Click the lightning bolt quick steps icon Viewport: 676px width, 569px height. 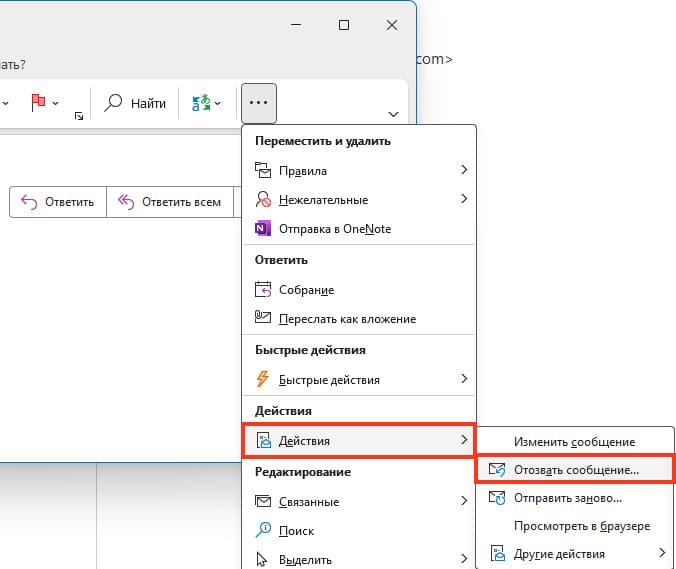pos(263,379)
